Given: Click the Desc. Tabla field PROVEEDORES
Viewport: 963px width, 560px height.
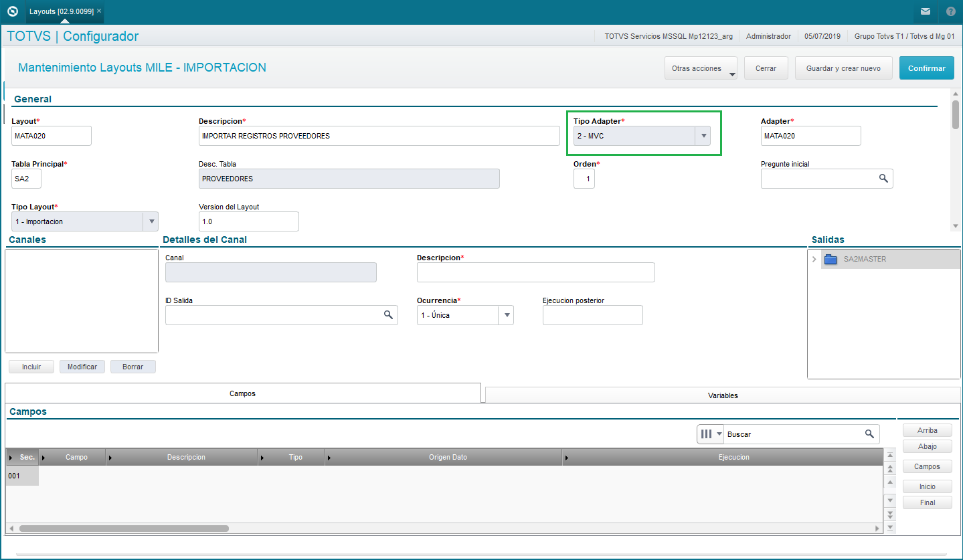Looking at the screenshot, I should (349, 179).
